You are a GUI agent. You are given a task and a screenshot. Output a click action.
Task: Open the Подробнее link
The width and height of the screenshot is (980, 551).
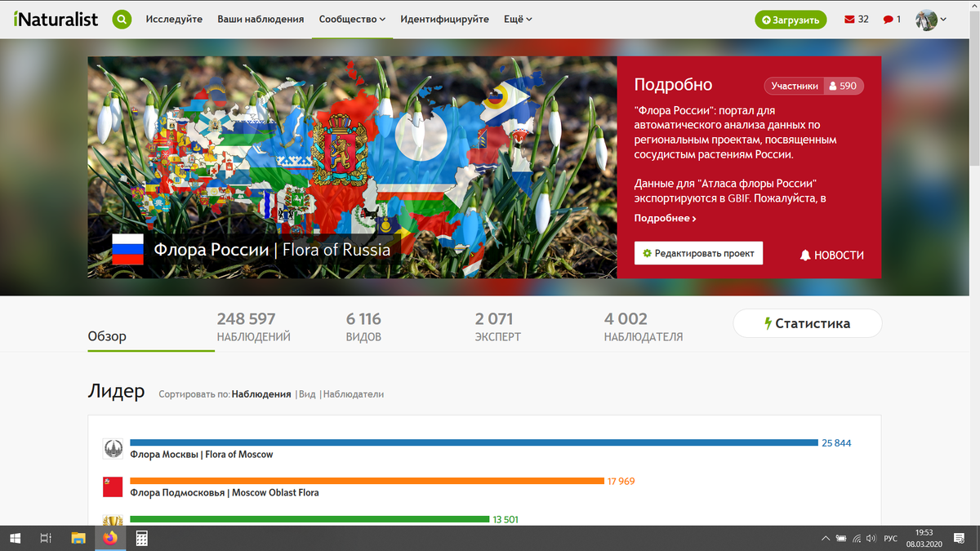coord(661,218)
